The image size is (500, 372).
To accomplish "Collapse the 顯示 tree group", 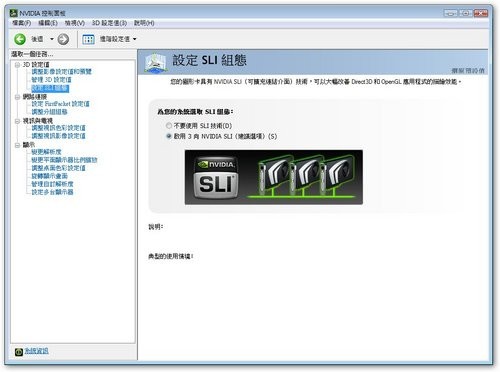I will [x=17, y=145].
